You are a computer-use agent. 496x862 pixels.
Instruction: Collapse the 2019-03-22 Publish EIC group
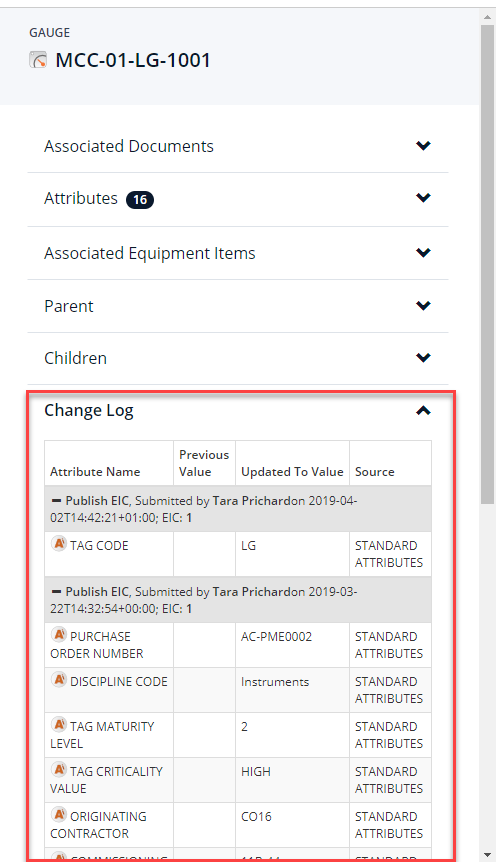click(x=56, y=592)
